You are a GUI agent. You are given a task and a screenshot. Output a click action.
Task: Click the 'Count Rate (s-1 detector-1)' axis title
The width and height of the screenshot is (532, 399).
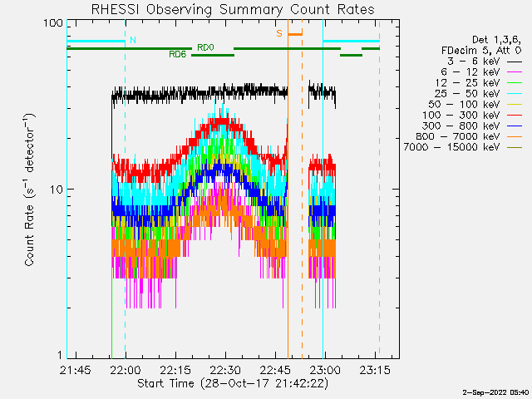[x=30, y=190]
